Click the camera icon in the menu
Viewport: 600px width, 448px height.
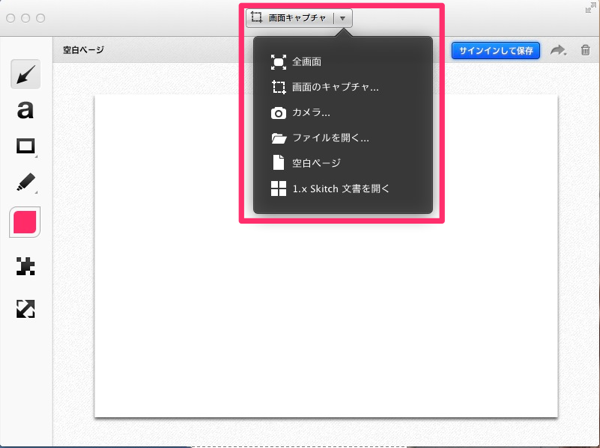click(279, 113)
